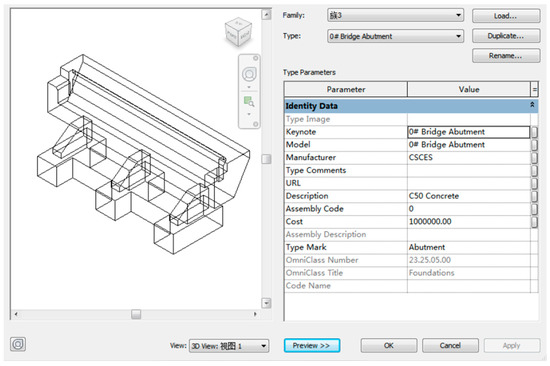The image size is (550, 366).
Task: Click the Duplicate button
Action: click(x=506, y=36)
